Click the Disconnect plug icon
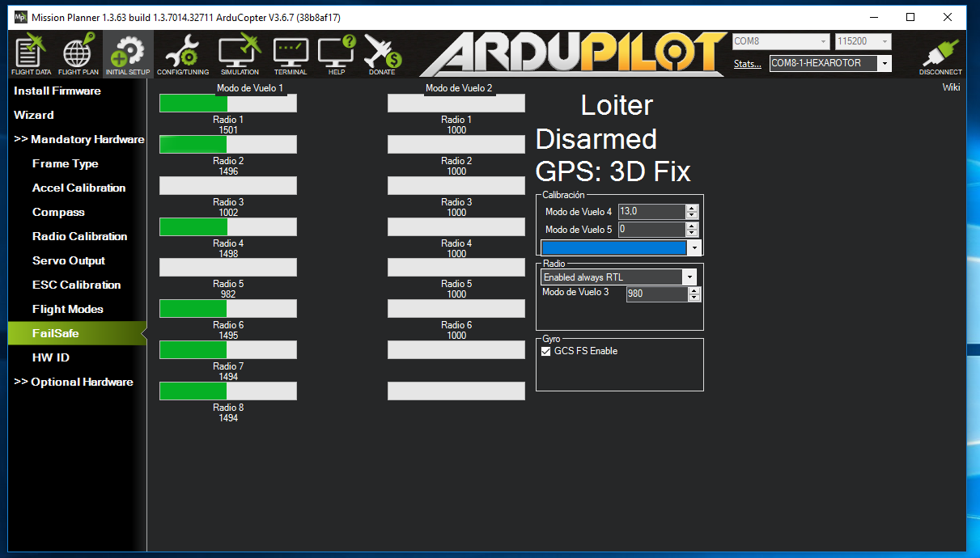Screen dimensions: 980x558 [940, 55]
